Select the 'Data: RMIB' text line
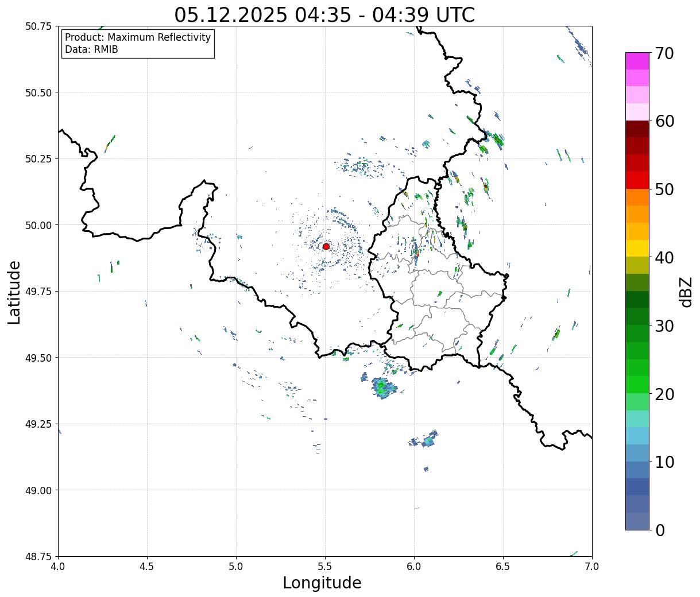Viewport: 700px width, 597px height. [91, 49]
